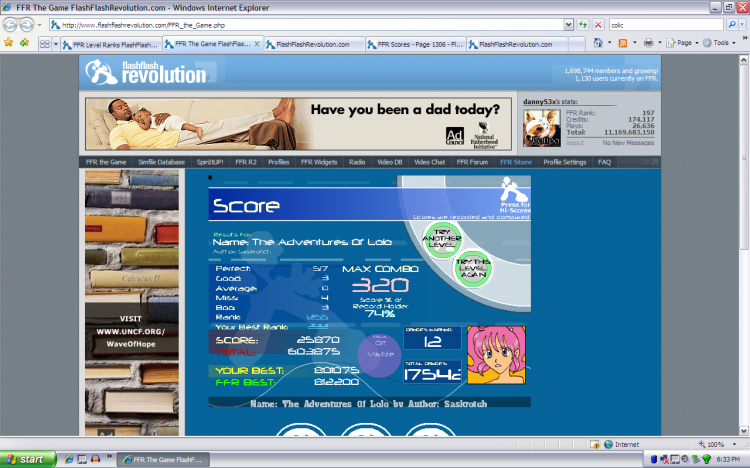Open the feeds dropdown arrow
This screenshot has width=750, height=468.
[x=634, y=43]
